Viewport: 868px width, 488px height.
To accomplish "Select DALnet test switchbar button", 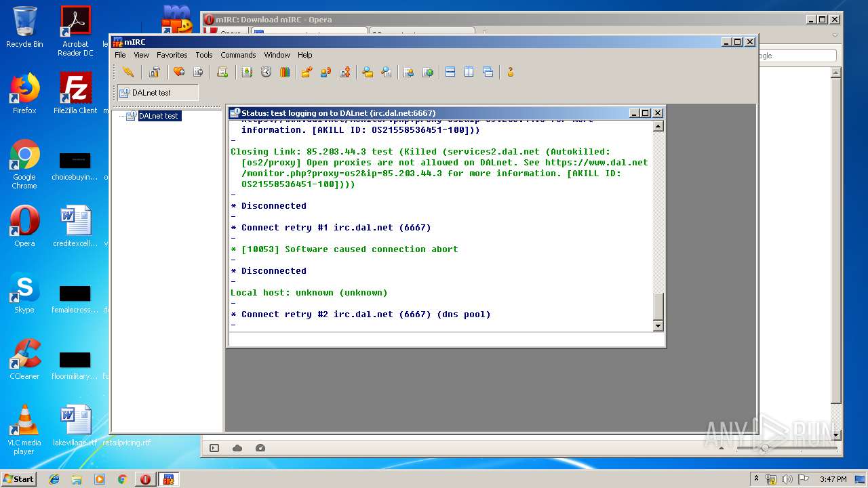I will point(158,93).
